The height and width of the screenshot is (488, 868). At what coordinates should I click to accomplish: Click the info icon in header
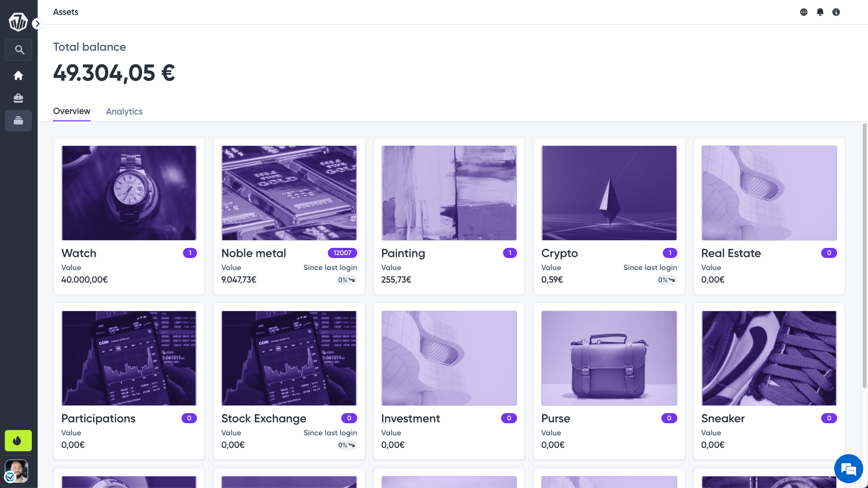point(836,12)
